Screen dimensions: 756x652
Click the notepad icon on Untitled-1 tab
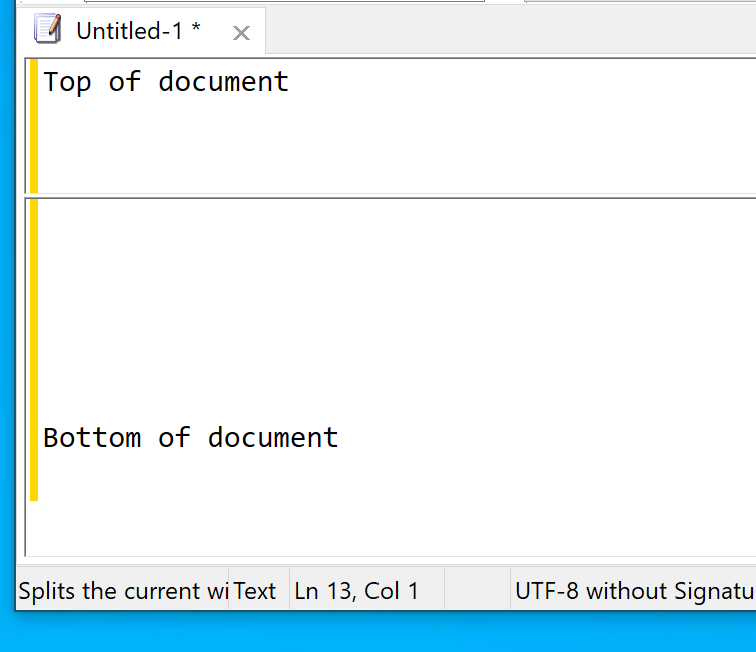(x=47, y=29)
